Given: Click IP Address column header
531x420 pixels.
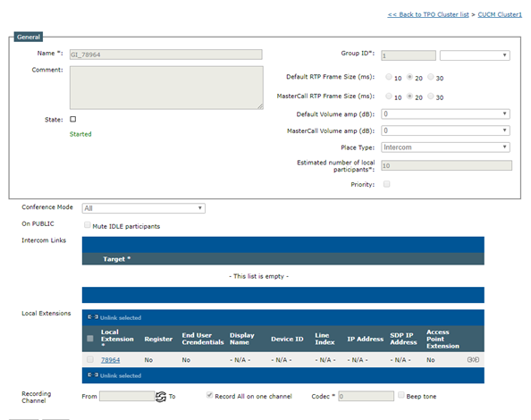Looking at the screenshot, I should [x=365, y=339].
